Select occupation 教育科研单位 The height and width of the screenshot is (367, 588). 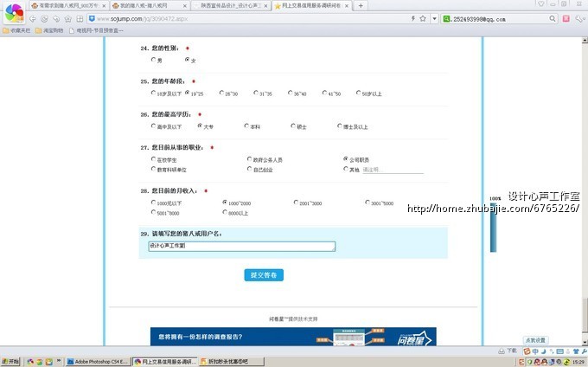point(153,169)
